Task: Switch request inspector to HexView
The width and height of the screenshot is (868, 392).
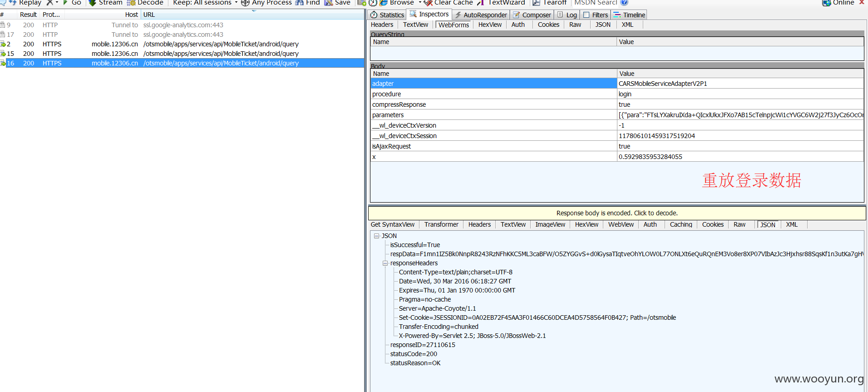Action: tap(490, 25)
